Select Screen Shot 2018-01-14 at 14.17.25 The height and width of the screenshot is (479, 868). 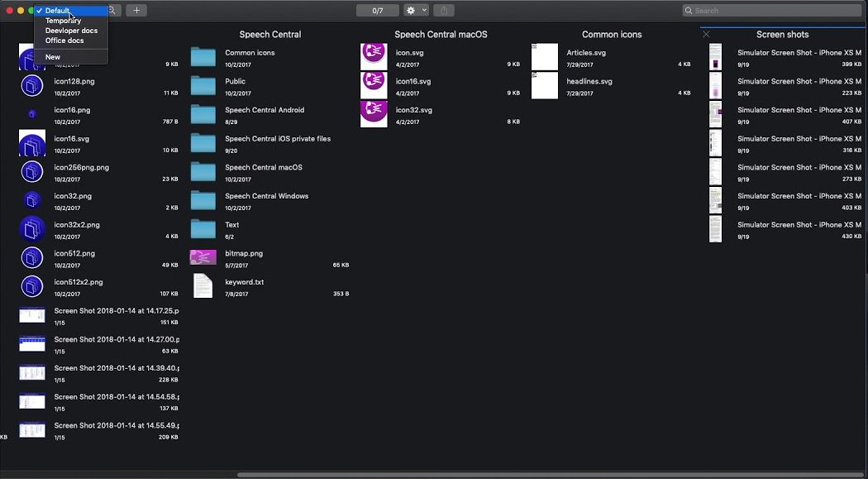pos(98,316)
